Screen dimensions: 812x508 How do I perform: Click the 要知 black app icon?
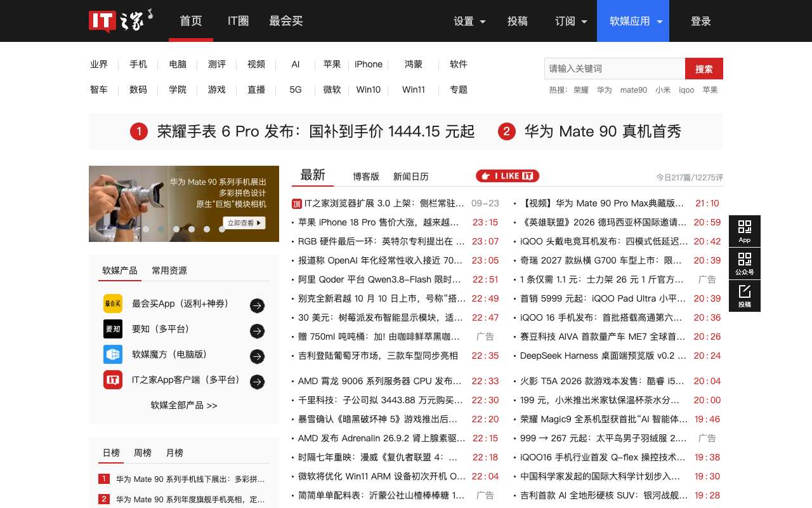113,329
